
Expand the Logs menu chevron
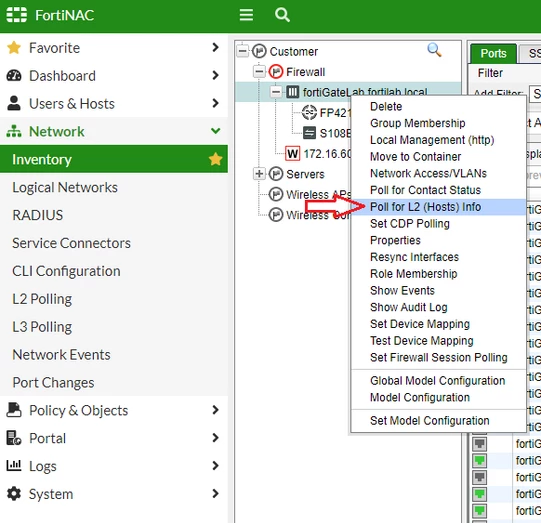tap(216, 466)
